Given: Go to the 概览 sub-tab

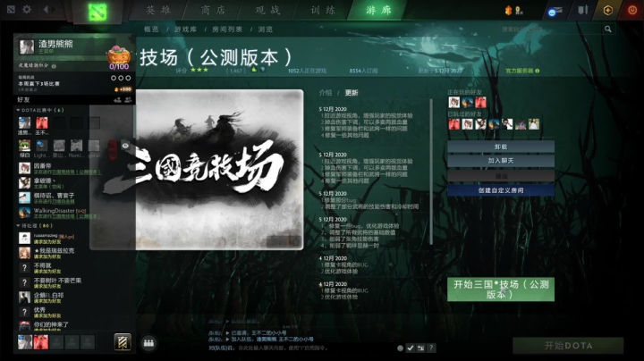Looking at the screenshot, I should [x=151, y=29].
